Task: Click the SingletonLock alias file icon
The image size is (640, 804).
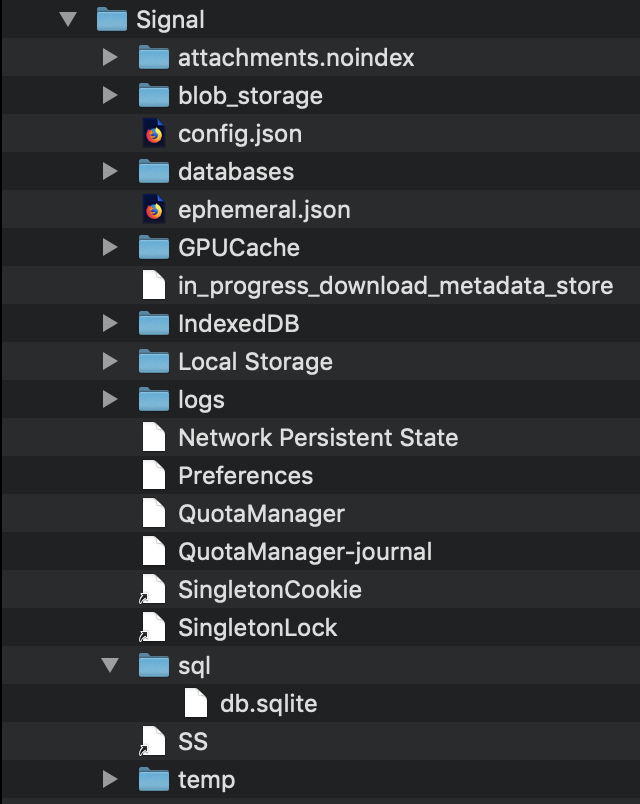Action: [x=153, y=627]
